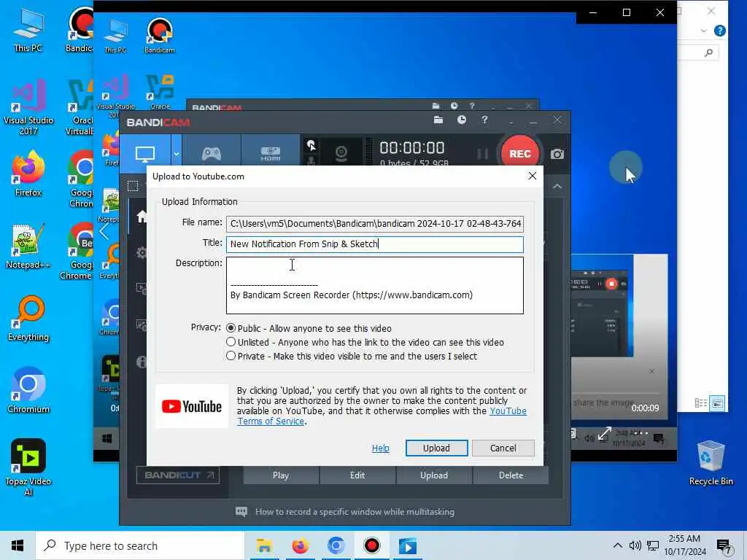Take a screenshot with Bandicam camera icon
This screenshot has width=747, height=560.
557,154
